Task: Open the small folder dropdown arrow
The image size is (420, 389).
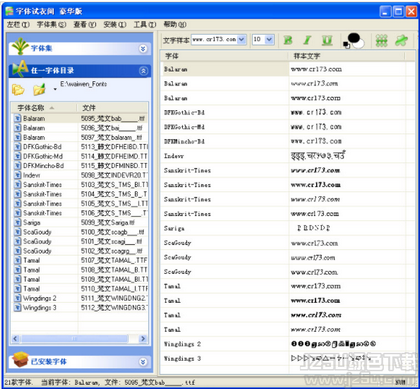Action: click(55, 89)
